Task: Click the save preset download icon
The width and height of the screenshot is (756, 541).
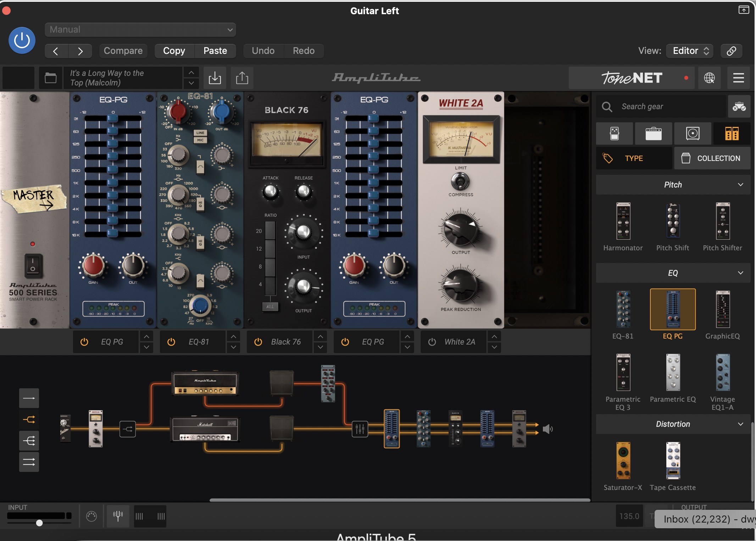Action: point(215,78)
